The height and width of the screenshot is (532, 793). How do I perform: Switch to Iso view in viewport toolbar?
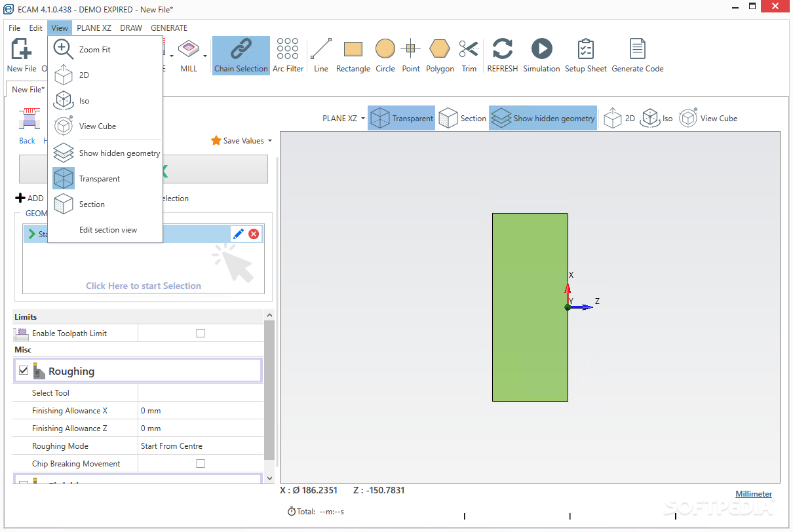(657, 119)
